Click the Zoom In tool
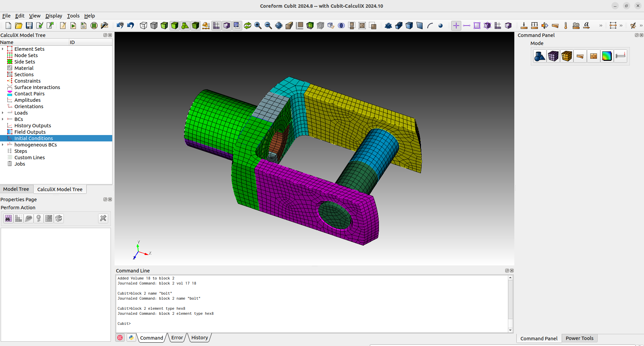The width and height of the screenshot is (644, 346). [258, 25]
